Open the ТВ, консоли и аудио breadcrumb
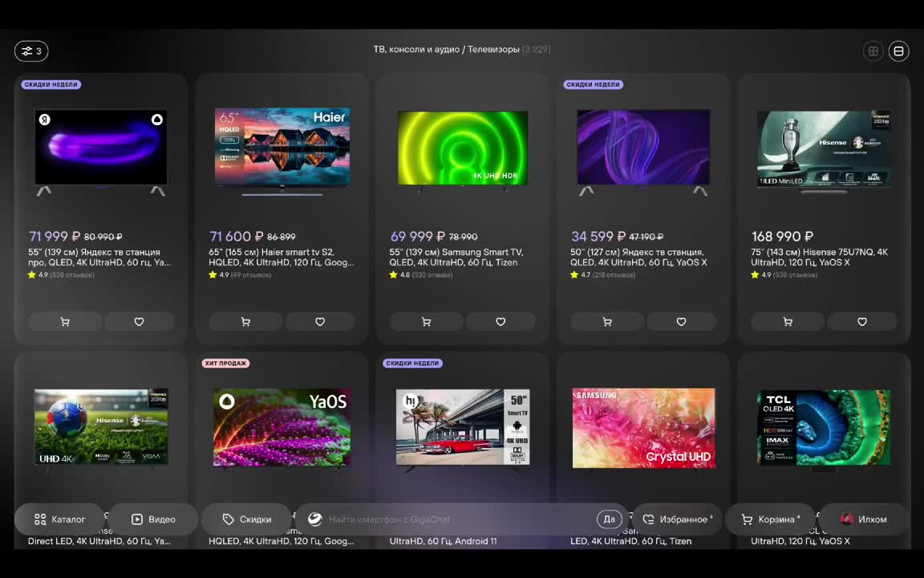Viewport: 924px width, 578px height. (416, 50)
